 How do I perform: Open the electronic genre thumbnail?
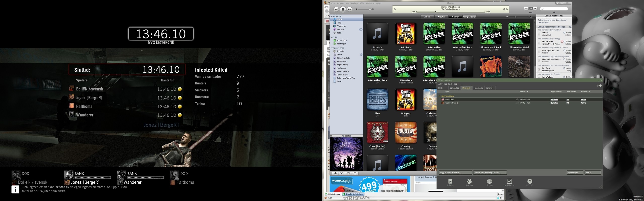(406, 163)
